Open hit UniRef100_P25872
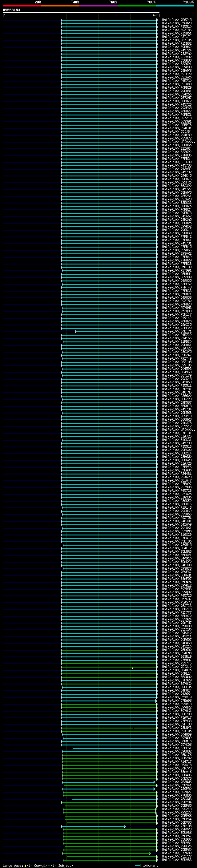The height and width of the screenshot is (868, 197). click(x=176, y=138)
